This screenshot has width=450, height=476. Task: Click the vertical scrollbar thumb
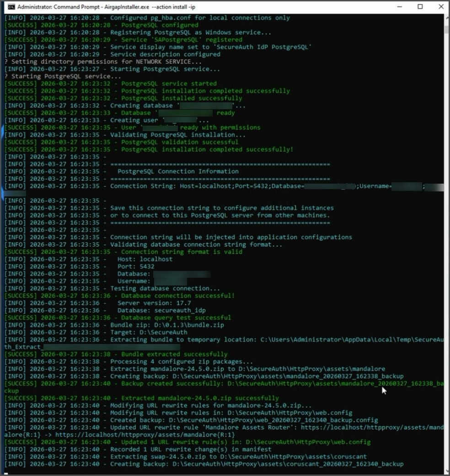[x=446, y=29]
